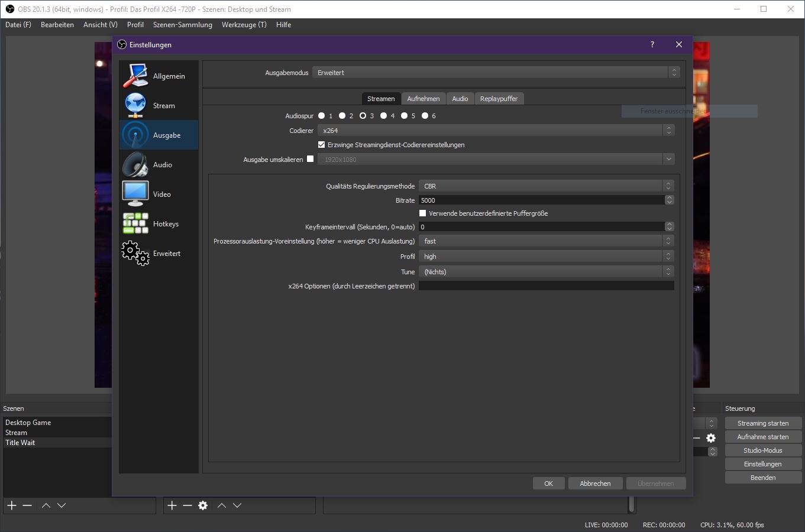
Task: Add a new source with plus icon
Action: pos(172,505)
